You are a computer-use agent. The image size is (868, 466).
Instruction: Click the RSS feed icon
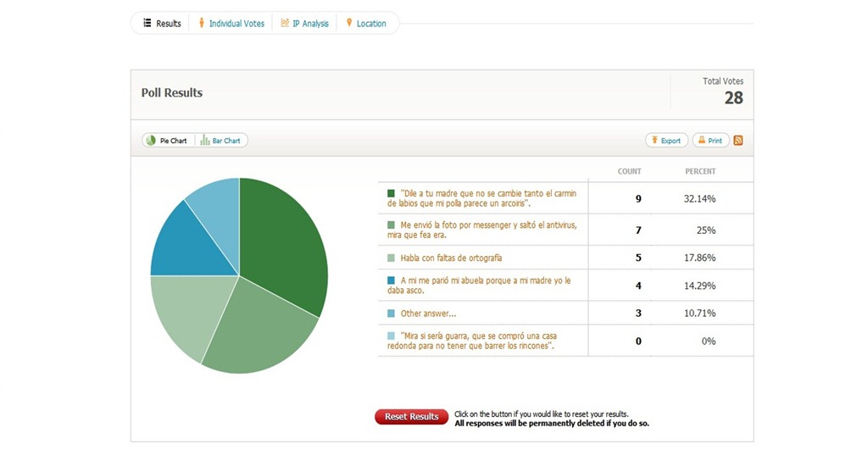point(738,141)
